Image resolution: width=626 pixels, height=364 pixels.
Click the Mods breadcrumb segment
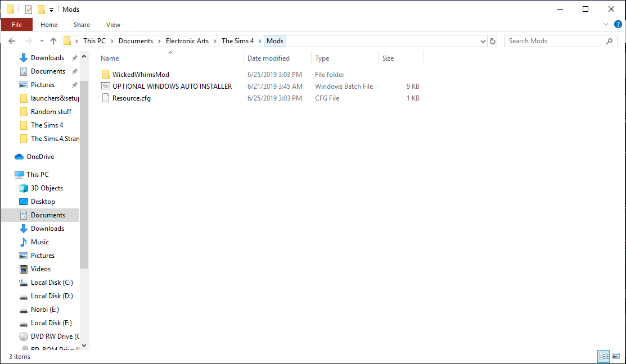pyautogui.click(x=275, y=41)
